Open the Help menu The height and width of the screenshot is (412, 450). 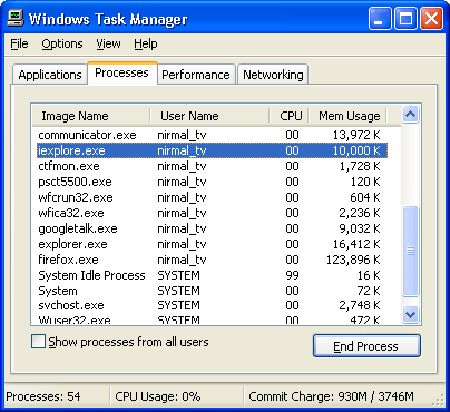[146, 44]
